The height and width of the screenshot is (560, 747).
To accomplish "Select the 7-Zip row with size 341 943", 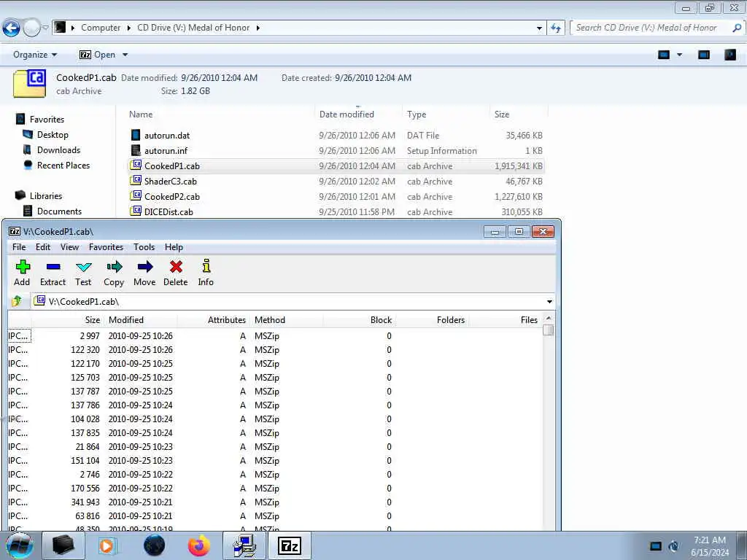I will tap(275, 502).
